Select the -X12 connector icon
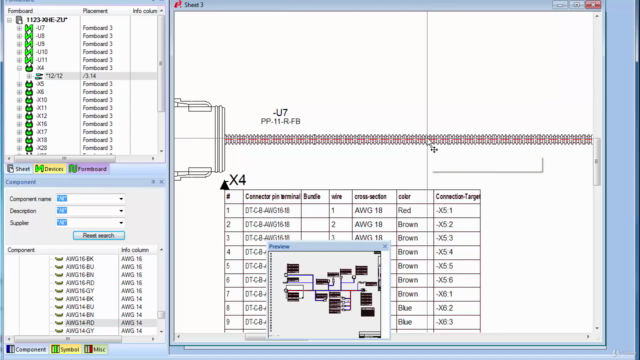This screenshot has height=360, width=640. (x=29, y=116)
